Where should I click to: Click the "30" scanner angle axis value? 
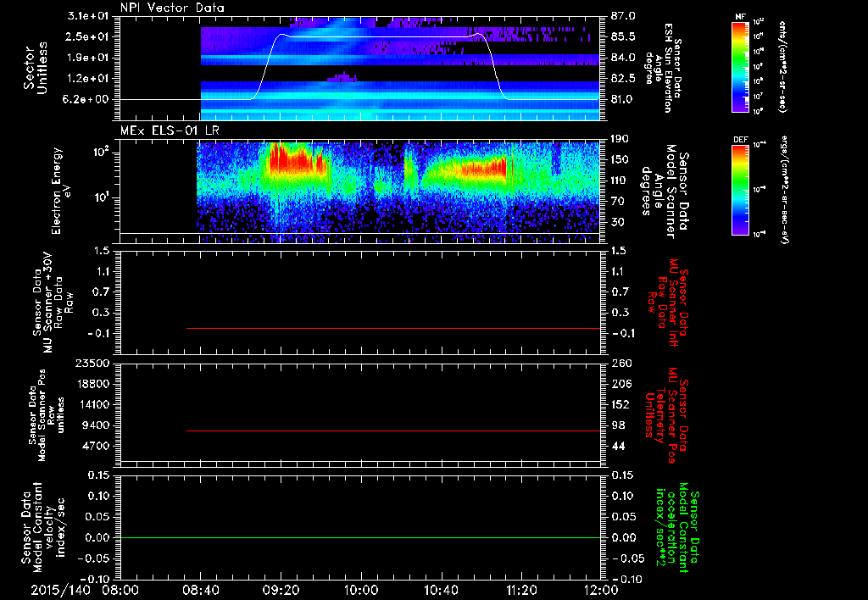pos(617,223)
